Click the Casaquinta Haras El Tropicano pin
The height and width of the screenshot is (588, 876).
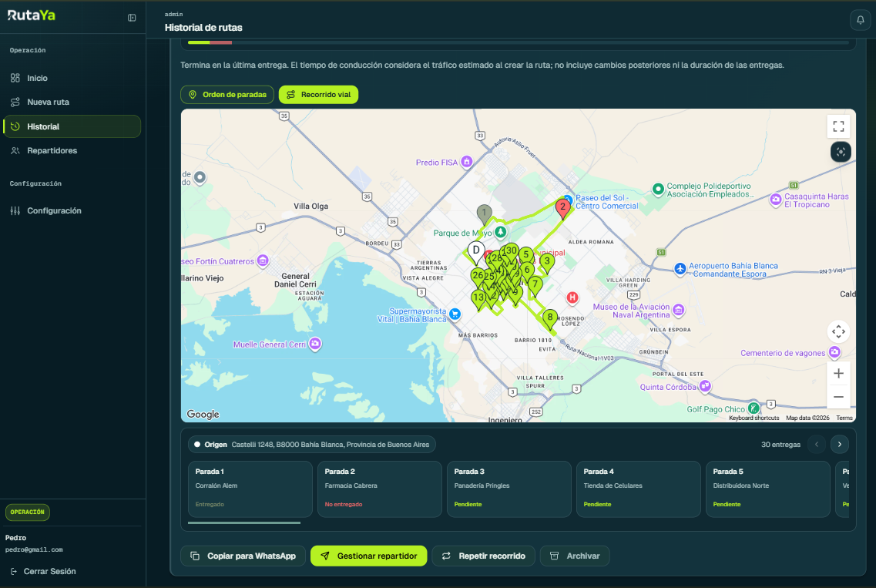(775, 200)
